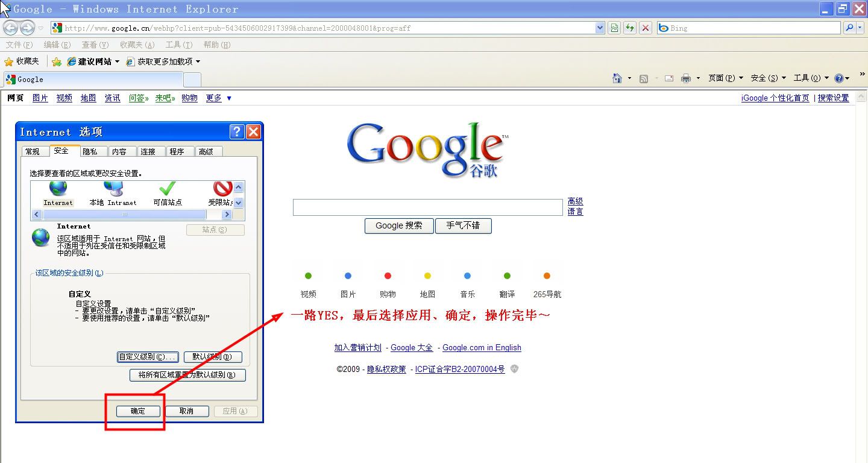Click the 地图 link in Google top nav

(x=89, y=98)
